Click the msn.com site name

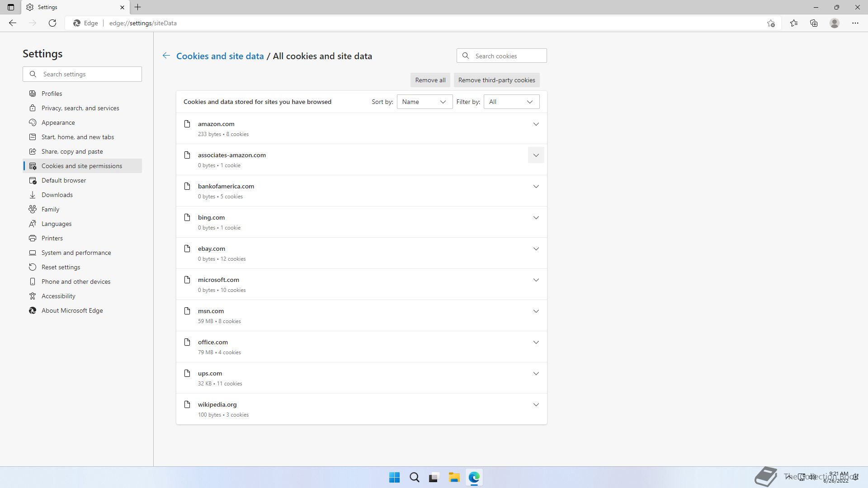[211, 311]
